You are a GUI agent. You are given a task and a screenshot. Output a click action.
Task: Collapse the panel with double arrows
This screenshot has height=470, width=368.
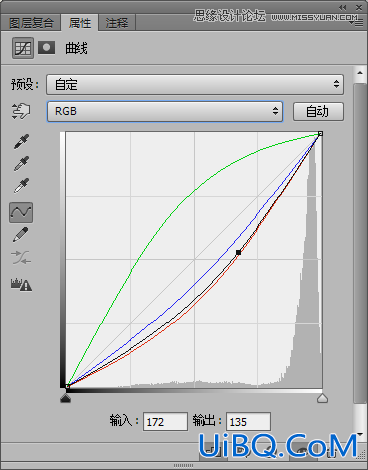point(342,7)
